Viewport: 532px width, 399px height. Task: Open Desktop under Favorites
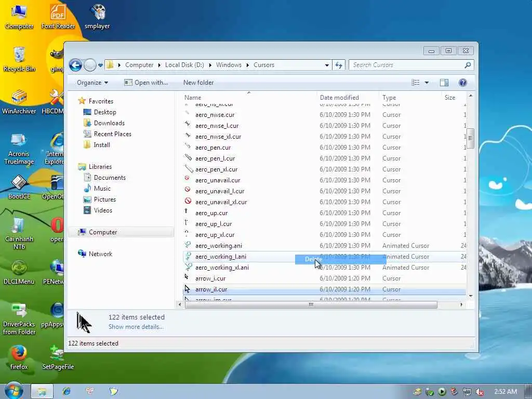coord(105,112)
